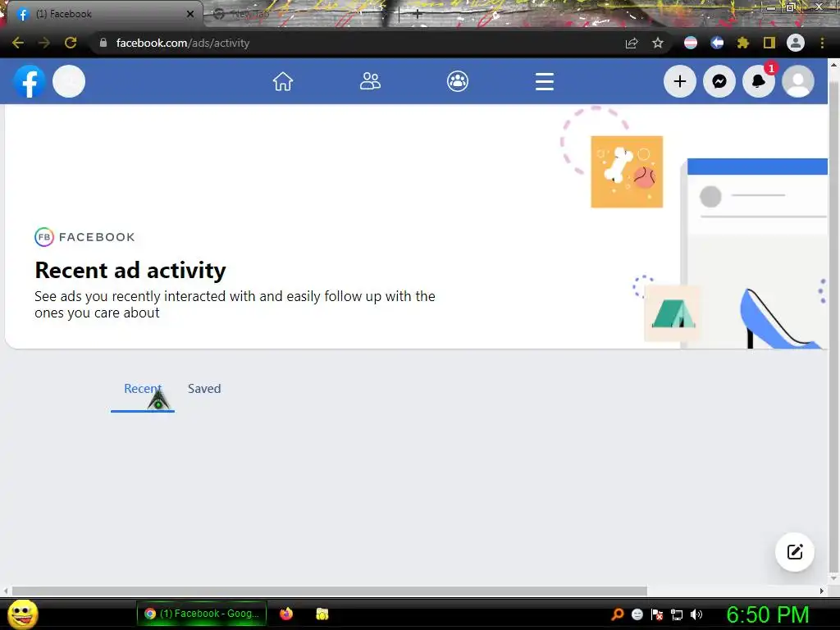Open Messenger chats icon
The height and width of the screenshot is (630, 840).
click(x=719, y=81)
